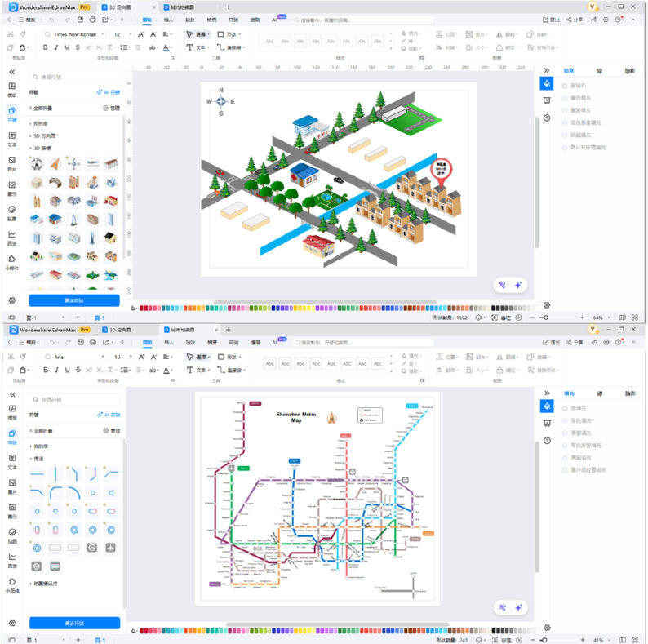Image resolution: width=648 pixels, height=644 pixels.
Task: Open sidebar settings gear in the 3D map window
Action: click(x=12, y=300)
